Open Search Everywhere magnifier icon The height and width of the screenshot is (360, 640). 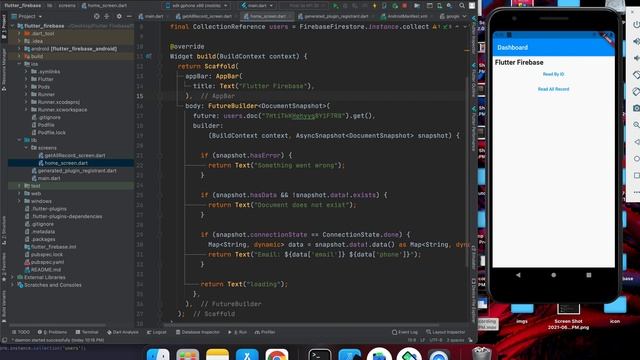[462, 6]
